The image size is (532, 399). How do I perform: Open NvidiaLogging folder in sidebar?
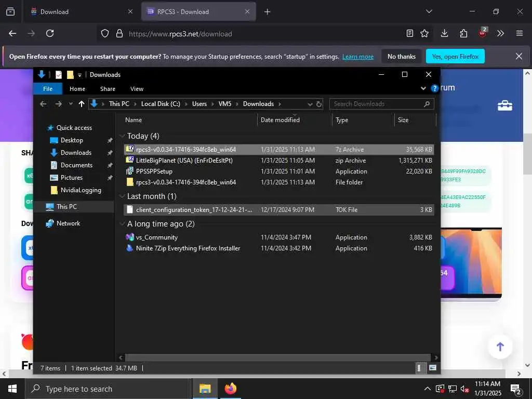pos(81,190)
